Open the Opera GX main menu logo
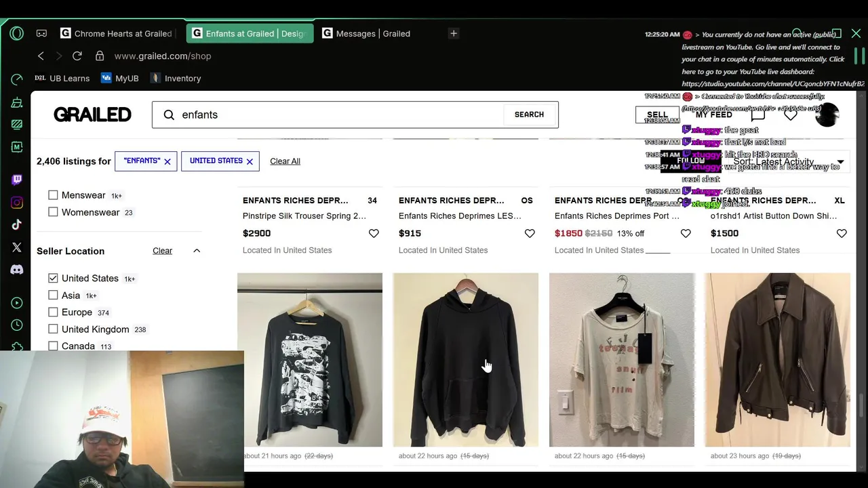 pyautogui.click(x=17, y=33)
